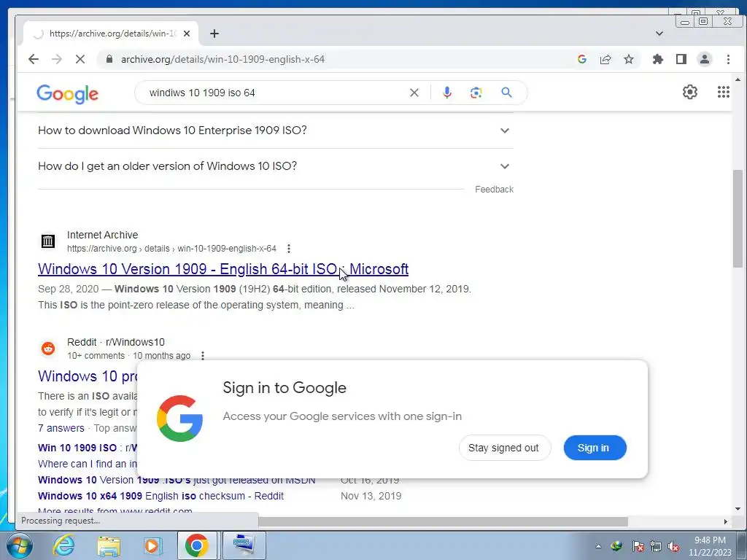
Task: Click the Reddit site icon
Action: point(47,349)
